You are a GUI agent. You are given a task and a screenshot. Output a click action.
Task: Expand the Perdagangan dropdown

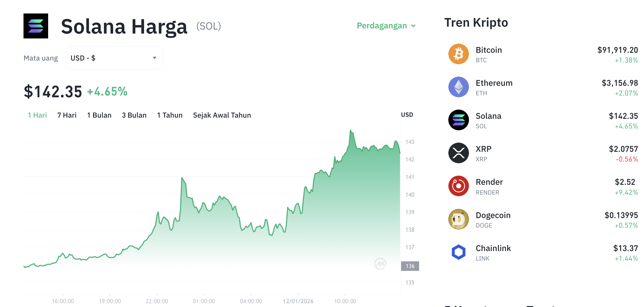386,26
